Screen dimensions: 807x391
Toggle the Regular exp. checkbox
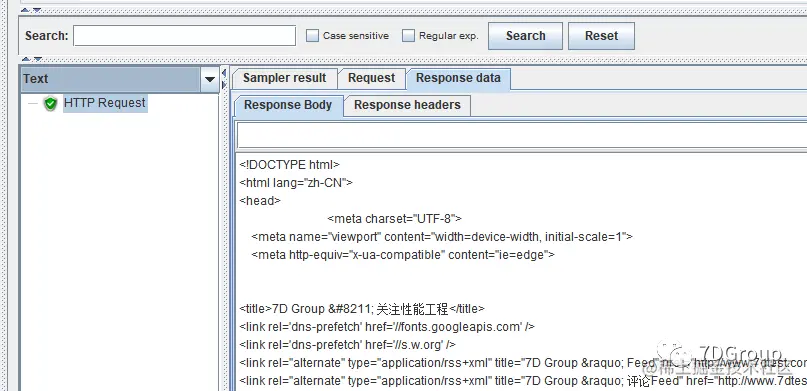[x=408, y=35]
